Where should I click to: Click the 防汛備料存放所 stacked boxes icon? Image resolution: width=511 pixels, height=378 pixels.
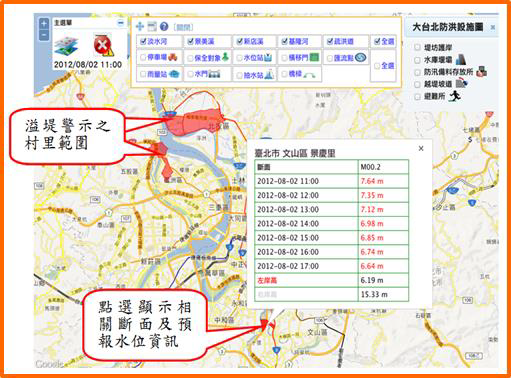coord(482,72)
